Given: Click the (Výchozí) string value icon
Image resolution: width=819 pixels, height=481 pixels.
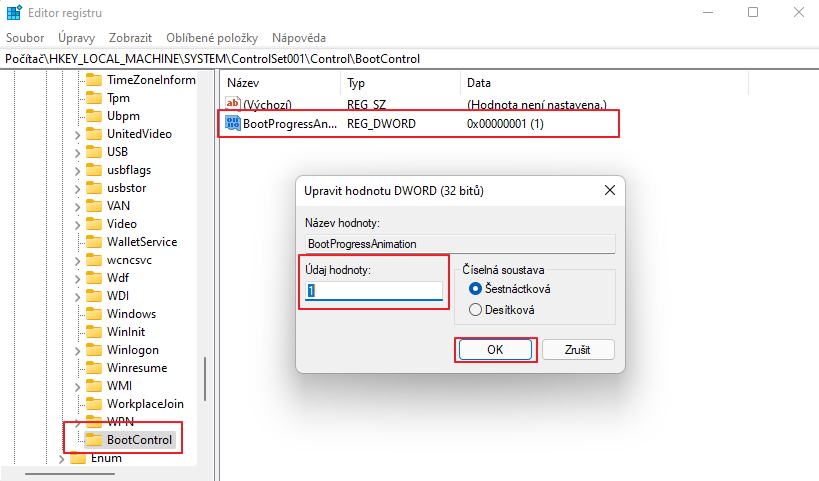Looking at the screenshot, I should [233, 104].
